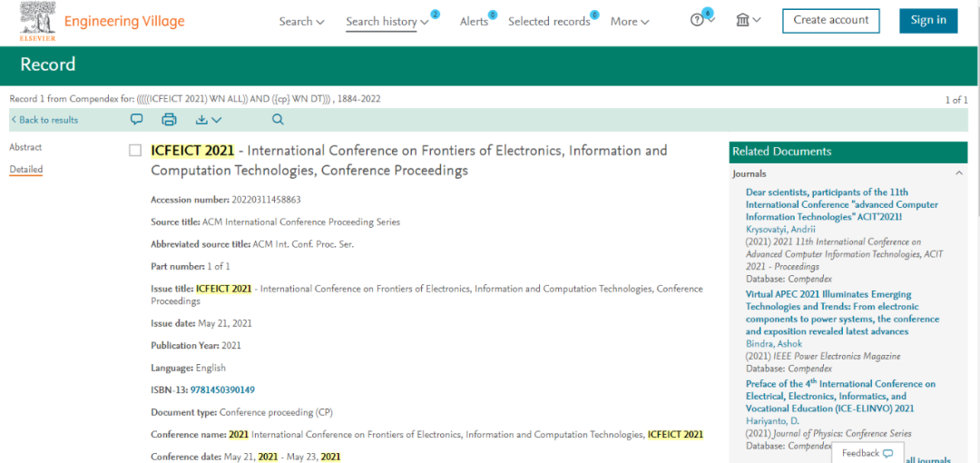The image size is (980, 463).
Task: Open 'Preface of the 4th International Conference' article
Action: (840, 396)
